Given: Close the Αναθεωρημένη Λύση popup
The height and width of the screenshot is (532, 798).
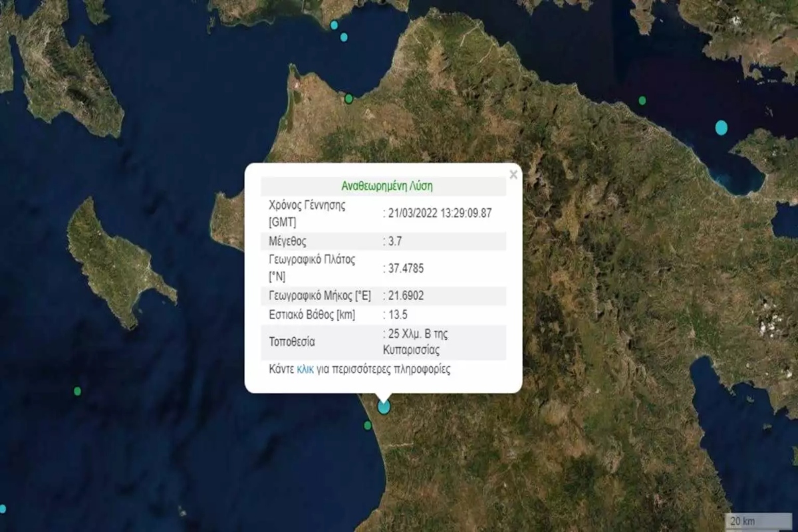Looking at the screenshot, I should pos(513,175).
